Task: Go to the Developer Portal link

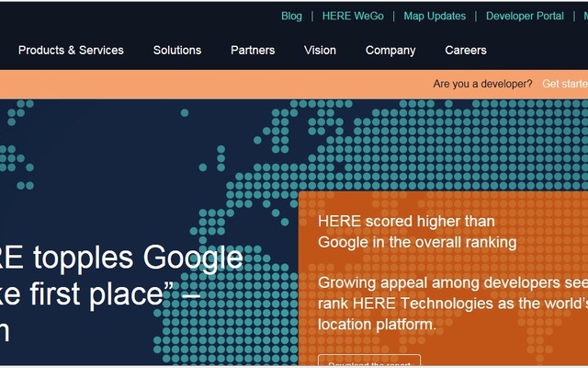Action: [x=525, y=17]
